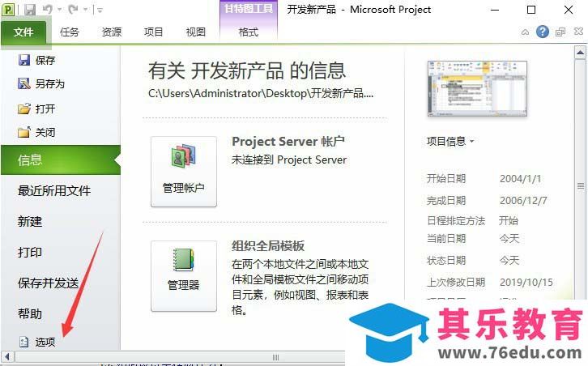Click 保存 in the backstage menu
This screenshot has width=588, height=366.
pos(36,60)
